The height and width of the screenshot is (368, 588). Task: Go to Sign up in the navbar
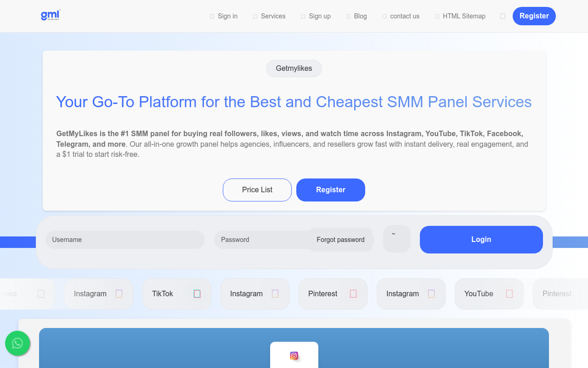pyautogui.click(x=316, y=16)
